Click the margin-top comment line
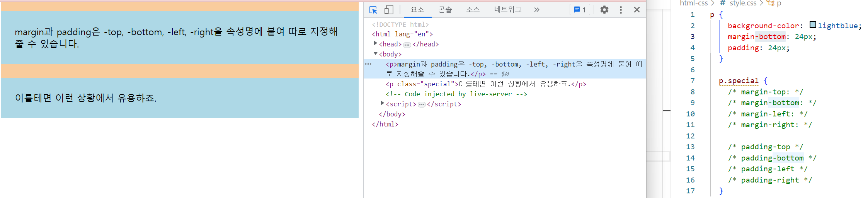Screen dimensions: 868x198 pos(766,92)
